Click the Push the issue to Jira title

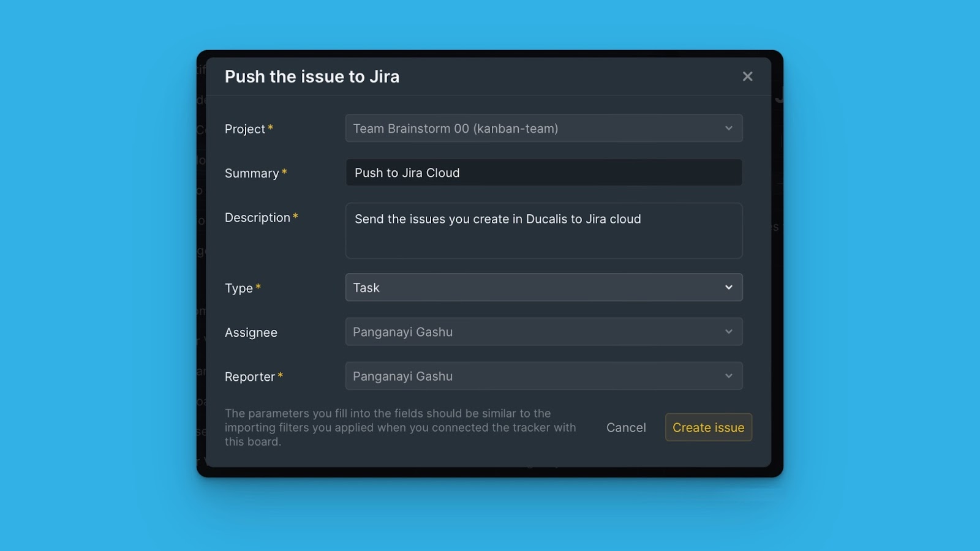[312, 77]
